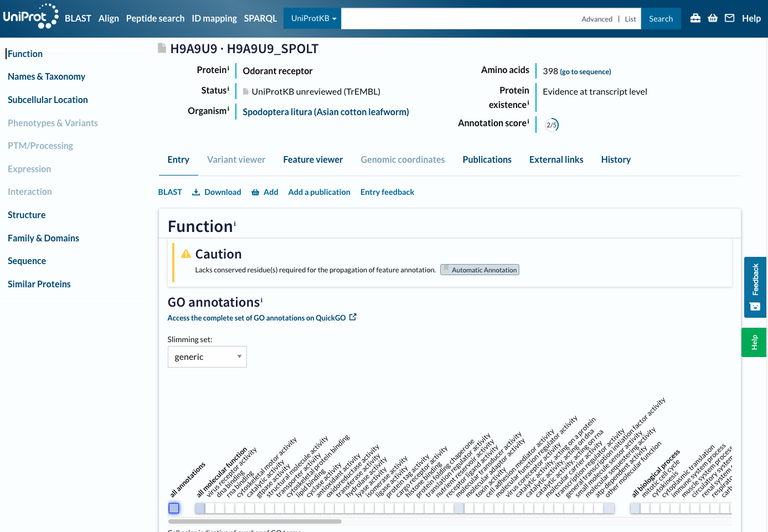Jump to Family & Domains section
This screenshot has width=768, height=532.
coord(43,238)
